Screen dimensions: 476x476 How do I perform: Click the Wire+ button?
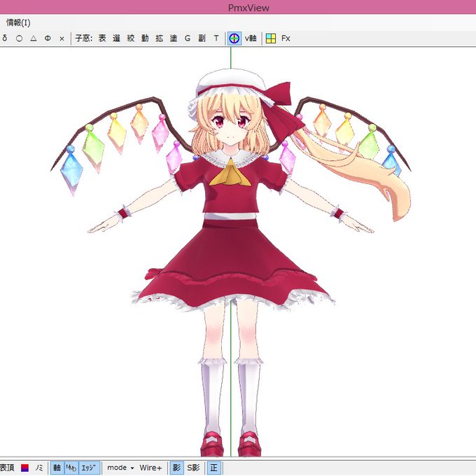150,468
